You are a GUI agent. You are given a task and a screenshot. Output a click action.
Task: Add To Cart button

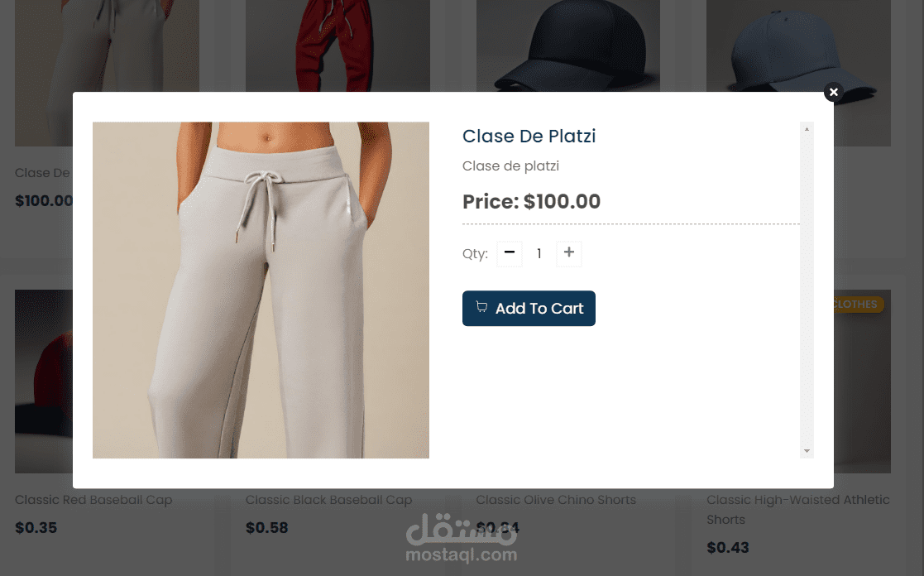[x=529, y=309]
